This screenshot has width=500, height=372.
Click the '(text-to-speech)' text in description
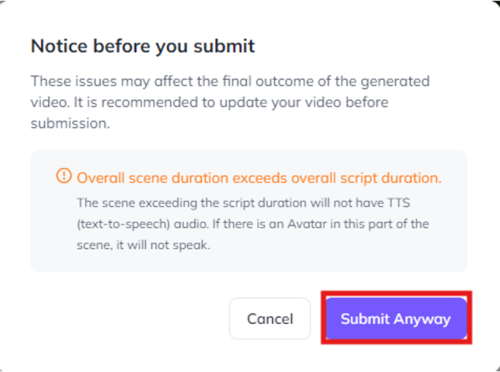point(124,224)
